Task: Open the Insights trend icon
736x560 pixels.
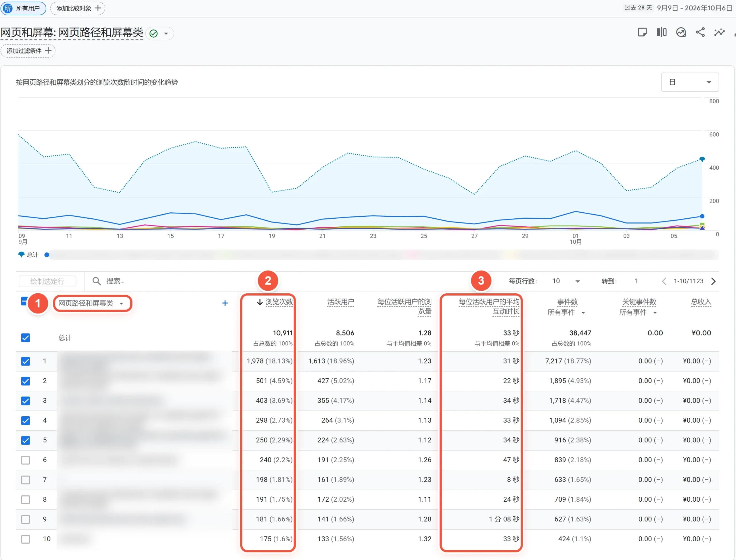Action: [x=681, y=32]
